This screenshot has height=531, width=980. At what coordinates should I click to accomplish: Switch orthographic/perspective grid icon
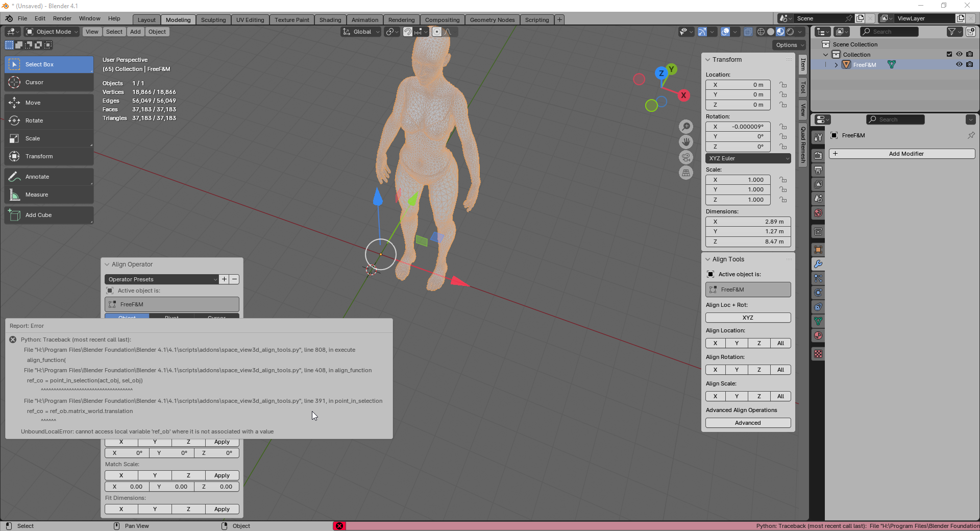click(x=686, y=173)
